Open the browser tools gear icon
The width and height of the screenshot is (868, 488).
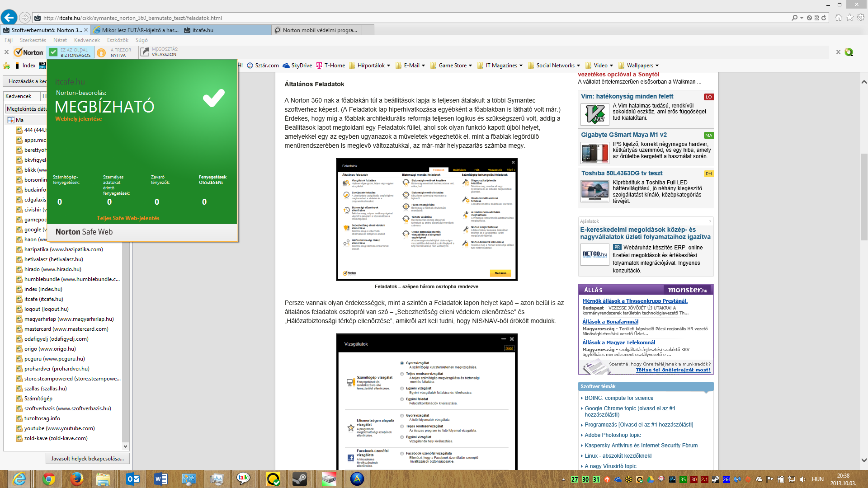click(861, 17)
